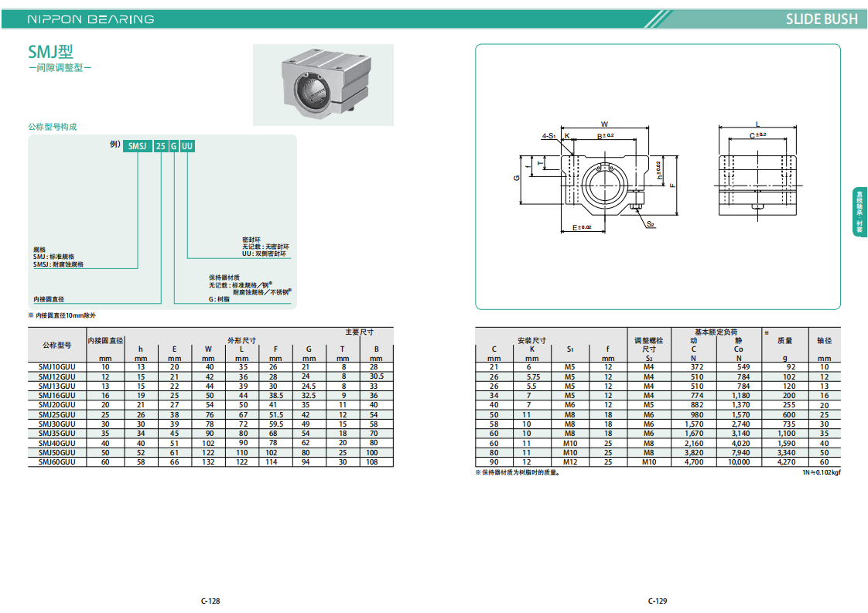Click the 1N≒0.102kgf conversion note
Image resolution: width=868 pixels, height=613 pixels.
pyautogui.click(x=822, y=472)
